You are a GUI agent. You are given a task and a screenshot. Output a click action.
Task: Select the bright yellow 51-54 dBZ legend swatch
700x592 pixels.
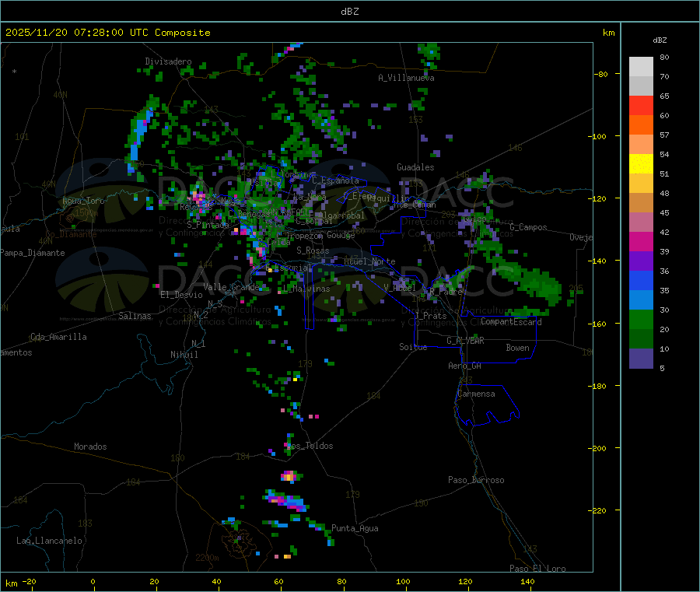[x=641, y=164]
